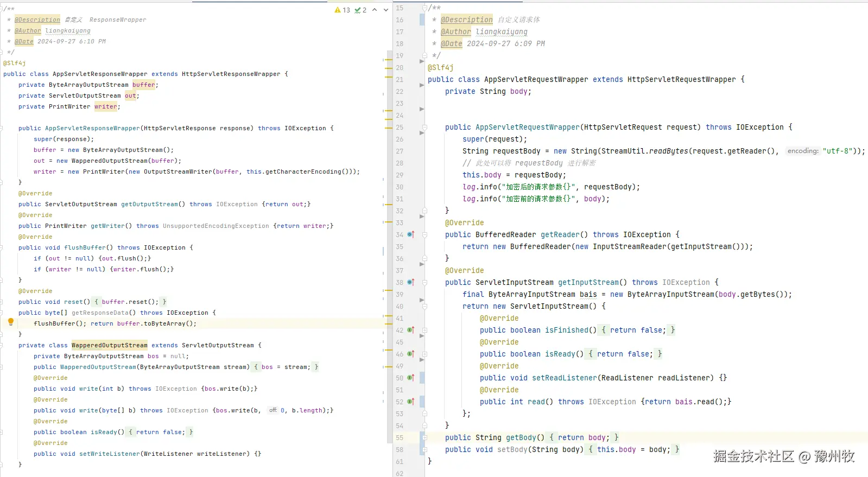Collapse the getReader method fold at line 34
The image size is (868, 477).
[x=425, y=234]
